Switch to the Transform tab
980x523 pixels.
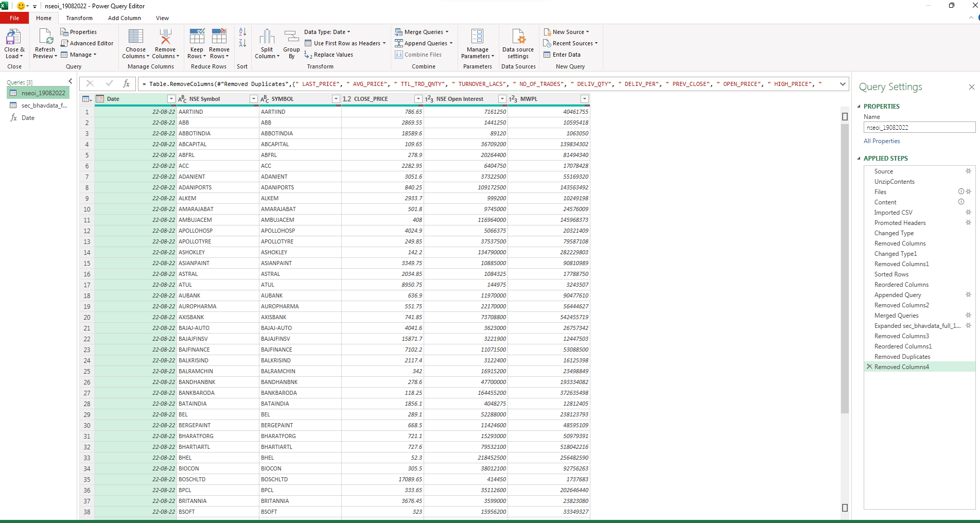pyautogui.click(x=79, y=18)
